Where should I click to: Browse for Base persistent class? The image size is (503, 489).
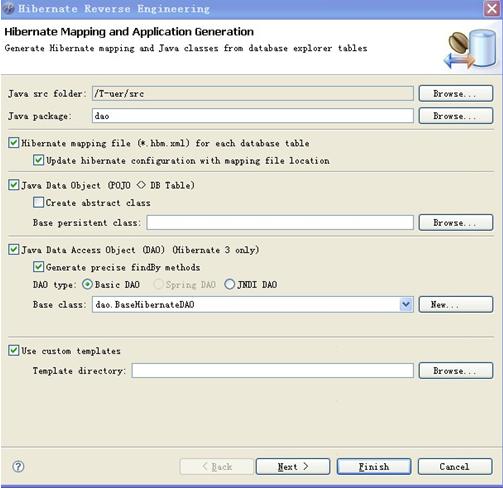(456, 222)
